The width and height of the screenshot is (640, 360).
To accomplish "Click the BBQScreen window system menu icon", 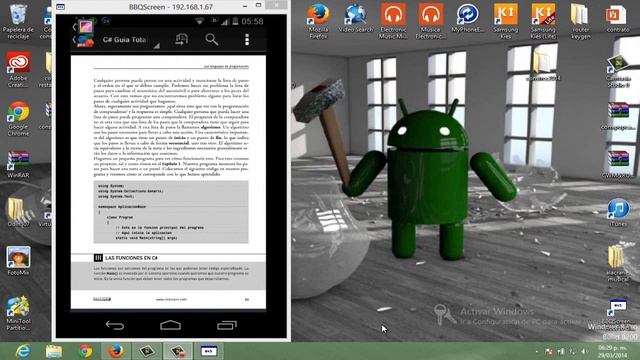I will click(x=60, y=7).
